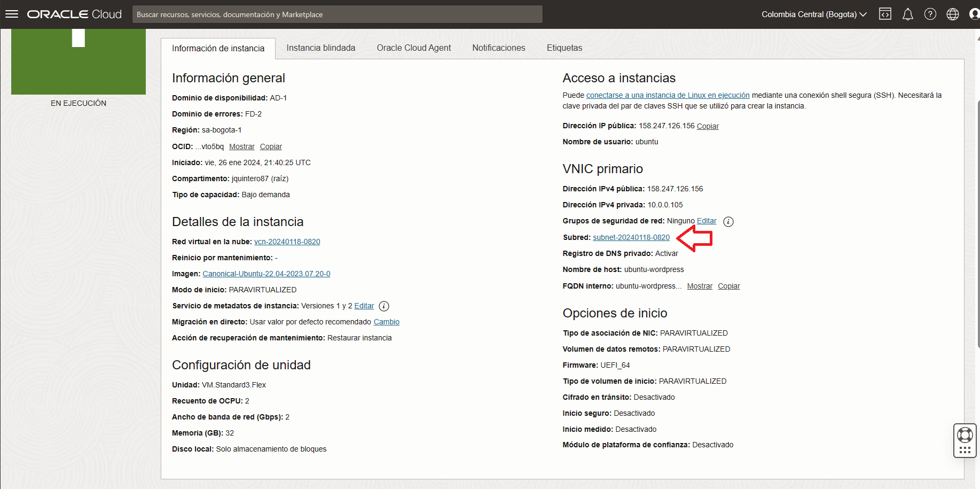The height and width of the screenshot is (489, 980).
Task: Select the Información de instancia tab
Action: coord(218,48)
